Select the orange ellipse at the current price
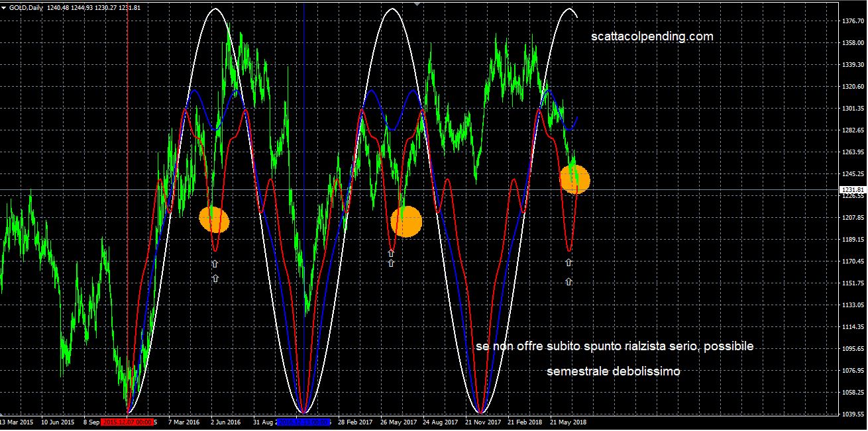Image resolution: width=868 pixels, height=431 pixels. tap(574, 179)
